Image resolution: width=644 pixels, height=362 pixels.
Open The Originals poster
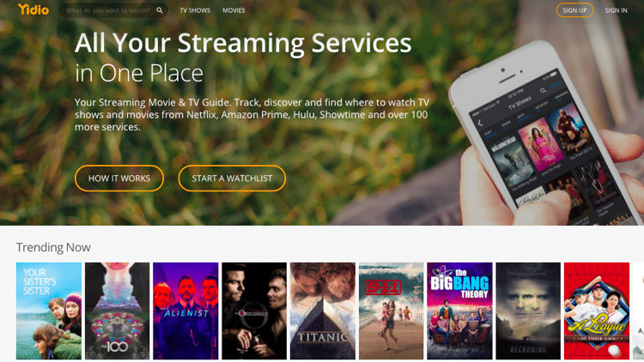pos(254,311)
